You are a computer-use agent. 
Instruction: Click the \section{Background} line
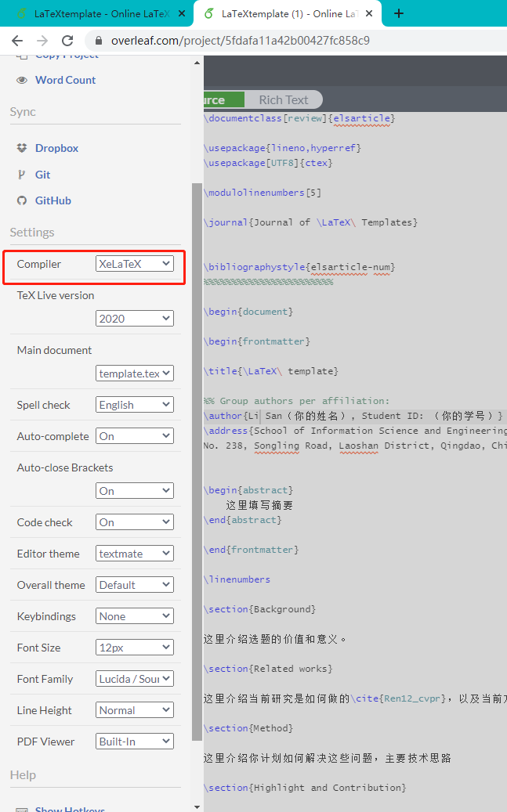259,609
